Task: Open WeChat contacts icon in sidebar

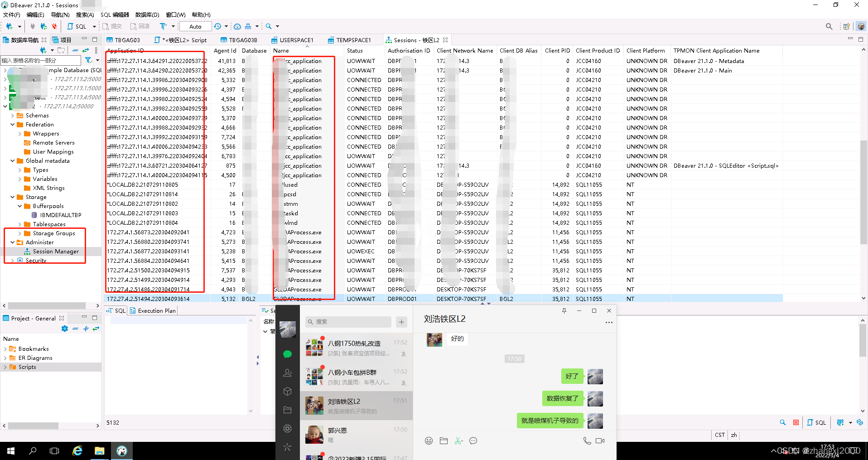Action: coord(287,373)
